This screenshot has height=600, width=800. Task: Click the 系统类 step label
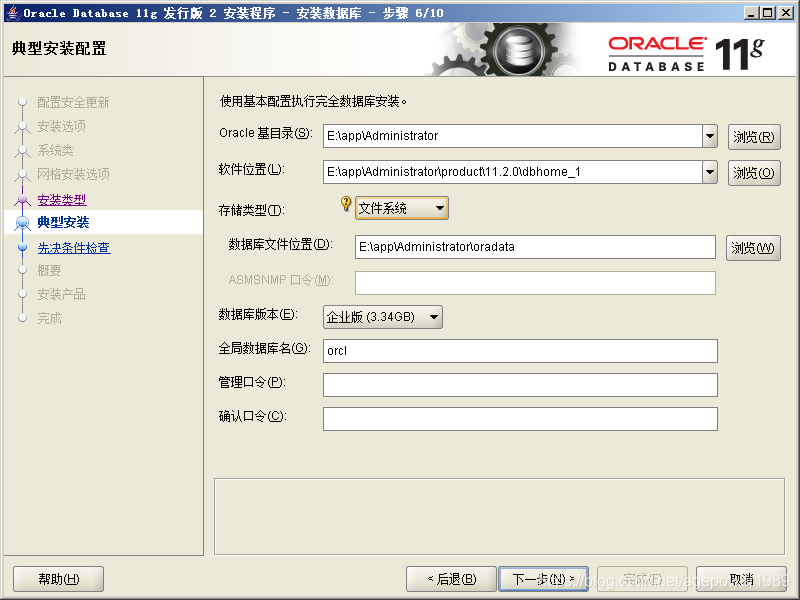coord(56,151)
